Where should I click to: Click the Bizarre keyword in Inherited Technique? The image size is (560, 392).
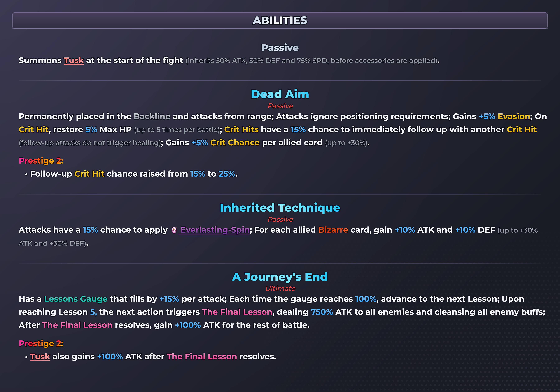pos(333,230)
